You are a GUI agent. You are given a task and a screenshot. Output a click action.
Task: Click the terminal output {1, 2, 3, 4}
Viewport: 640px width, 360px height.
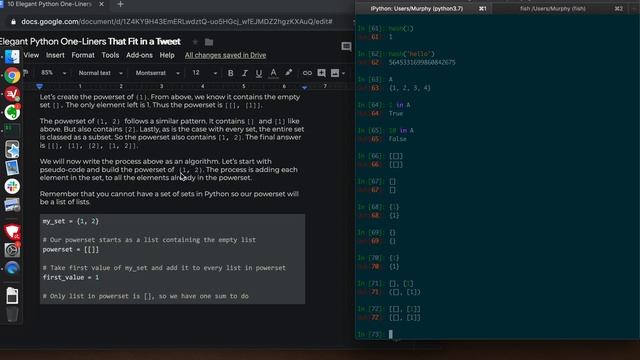[409, 88]
